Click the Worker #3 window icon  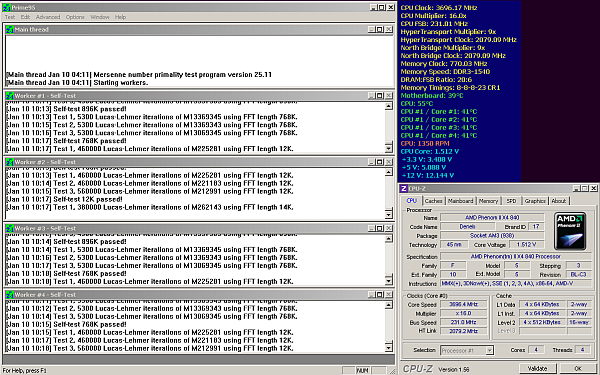click(10, 228)
